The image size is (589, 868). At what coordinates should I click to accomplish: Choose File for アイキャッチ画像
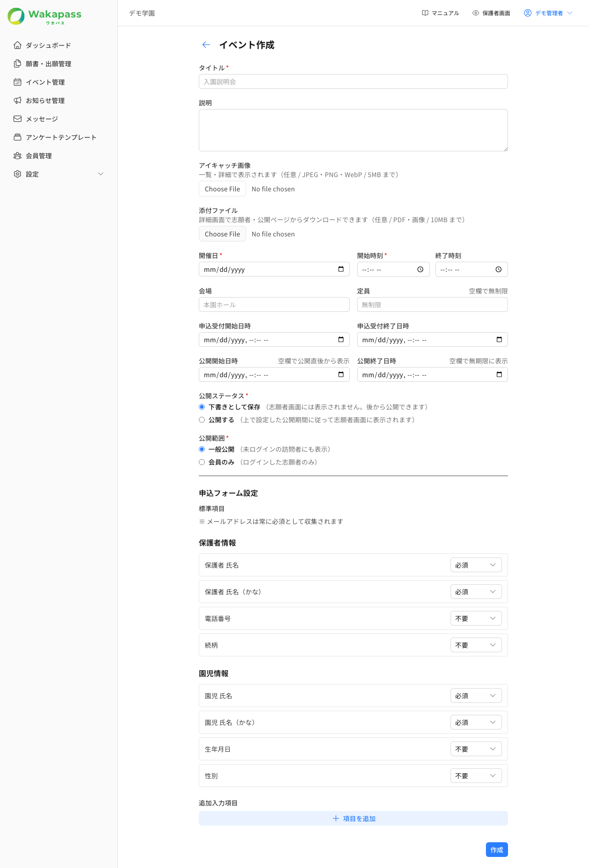coord(222,189)
